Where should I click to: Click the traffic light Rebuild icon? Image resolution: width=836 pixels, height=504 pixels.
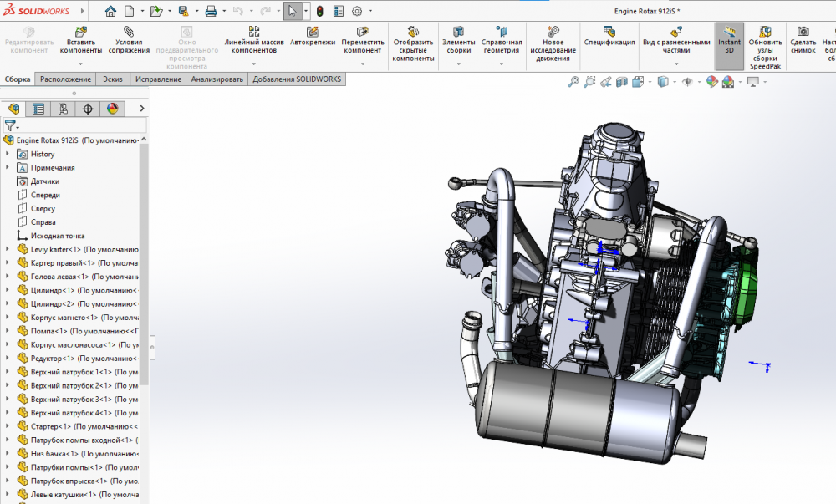(319, 12)
